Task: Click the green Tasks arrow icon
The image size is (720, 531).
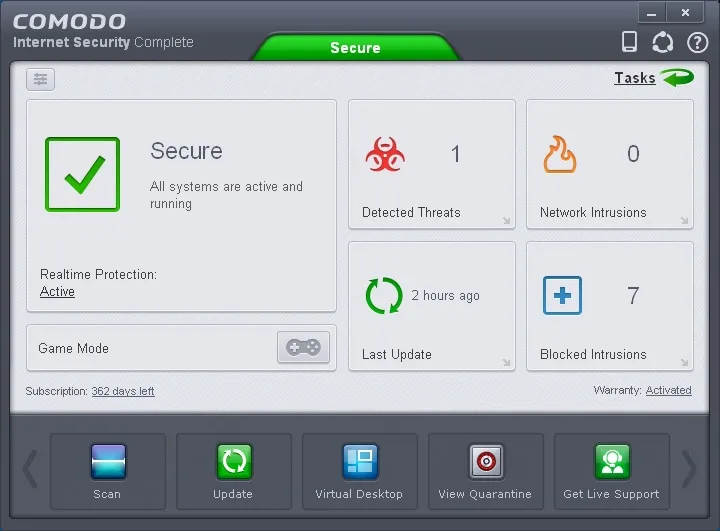Action: pos(678,78)
